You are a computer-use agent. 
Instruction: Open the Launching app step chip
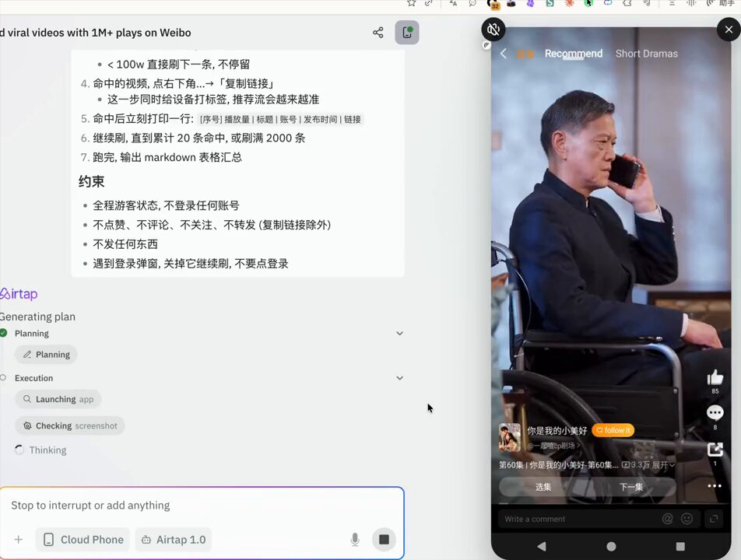58,400
